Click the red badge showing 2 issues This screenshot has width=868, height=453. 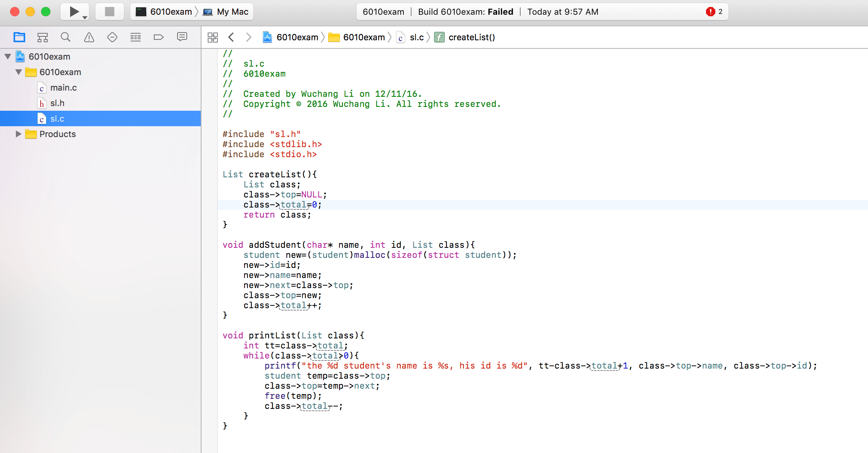[713, 11]
